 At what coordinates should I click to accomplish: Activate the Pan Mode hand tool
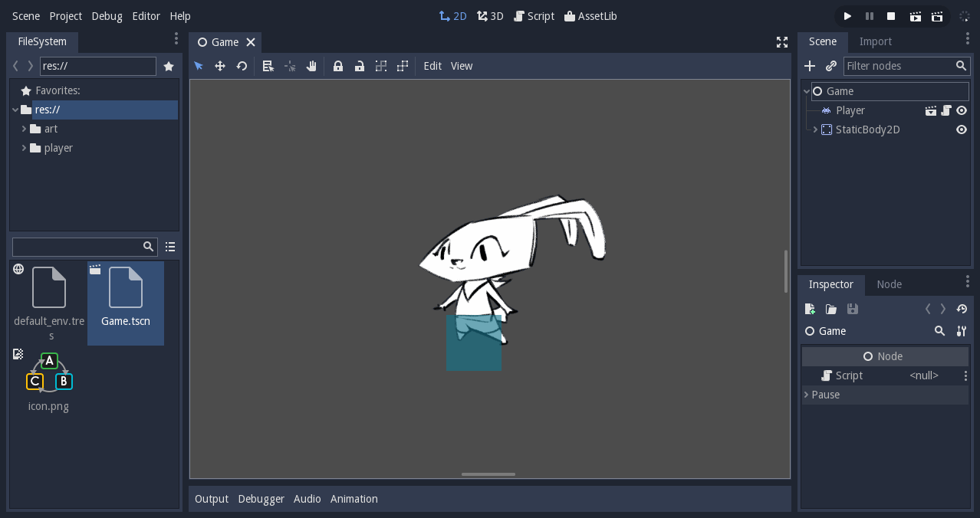point(311,66)
